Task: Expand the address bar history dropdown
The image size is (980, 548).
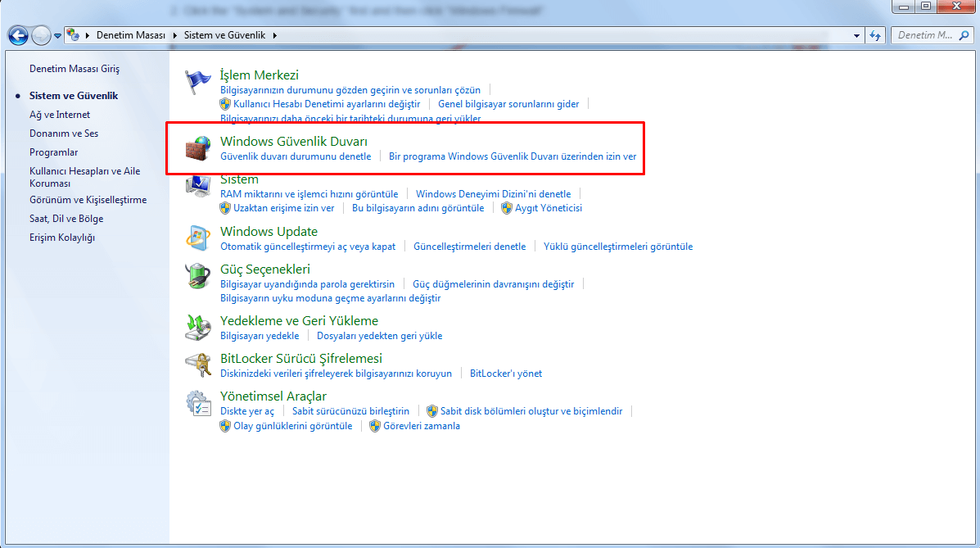Action: (x=856, y=35)
